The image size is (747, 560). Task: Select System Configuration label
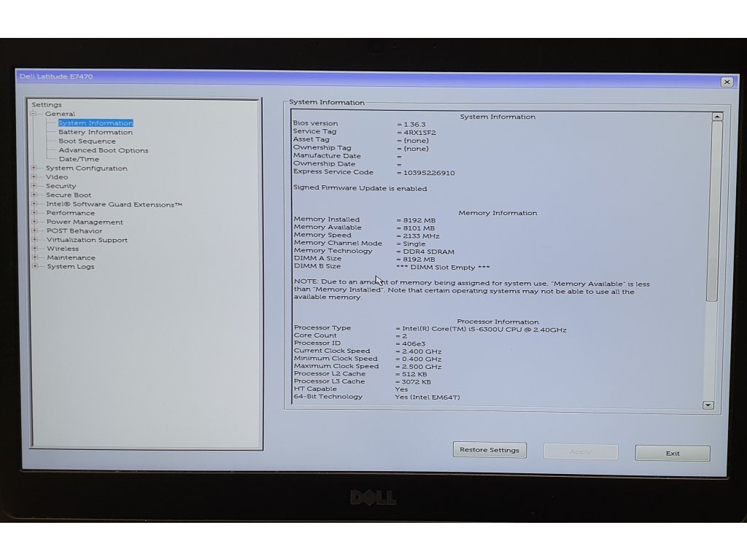(86, 168)
